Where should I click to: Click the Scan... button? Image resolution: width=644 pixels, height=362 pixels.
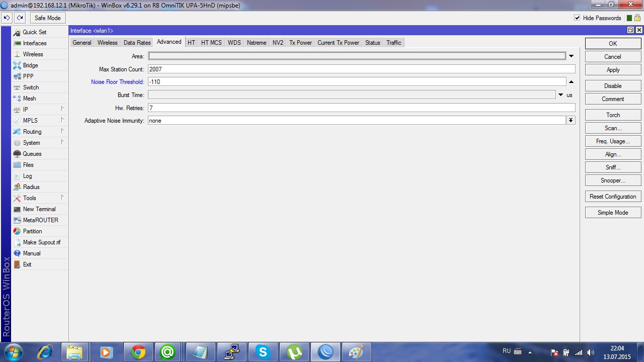613,128
